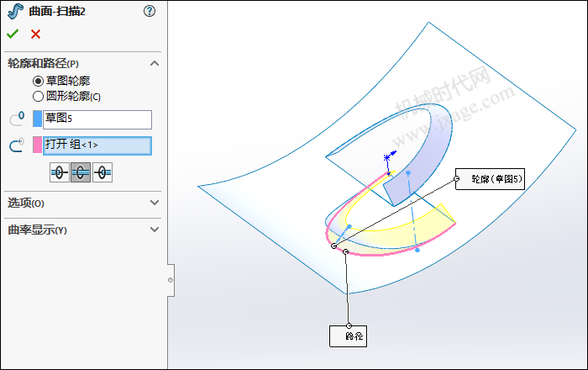Click the surface sweep feature icon
The width and height of the screenshot is (588, 370).
tap(15, 11)
